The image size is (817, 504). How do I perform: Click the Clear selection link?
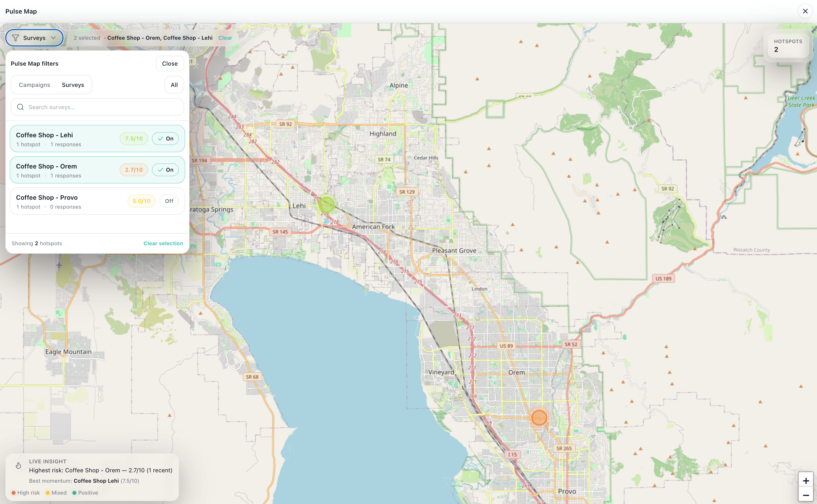[163, 243]
